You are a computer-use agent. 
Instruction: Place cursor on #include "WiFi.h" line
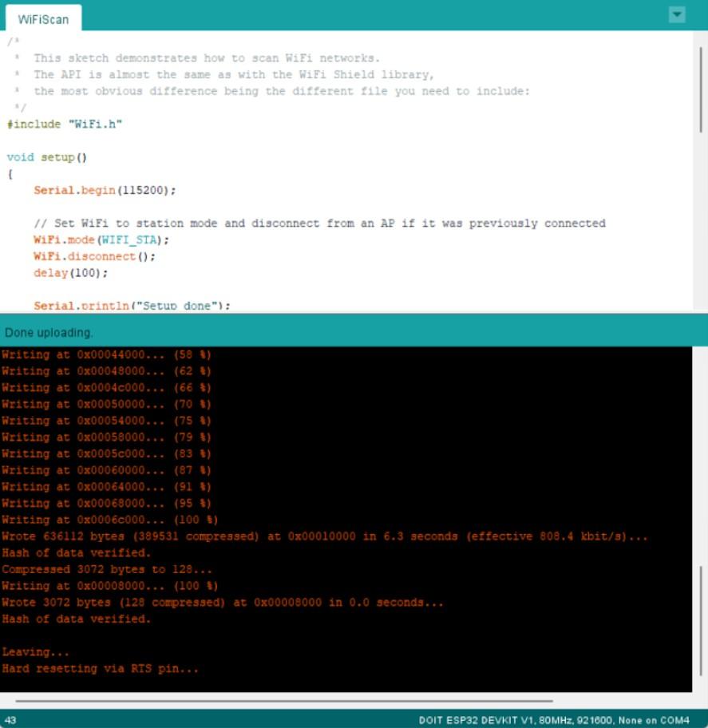click(x=65, y=125)
